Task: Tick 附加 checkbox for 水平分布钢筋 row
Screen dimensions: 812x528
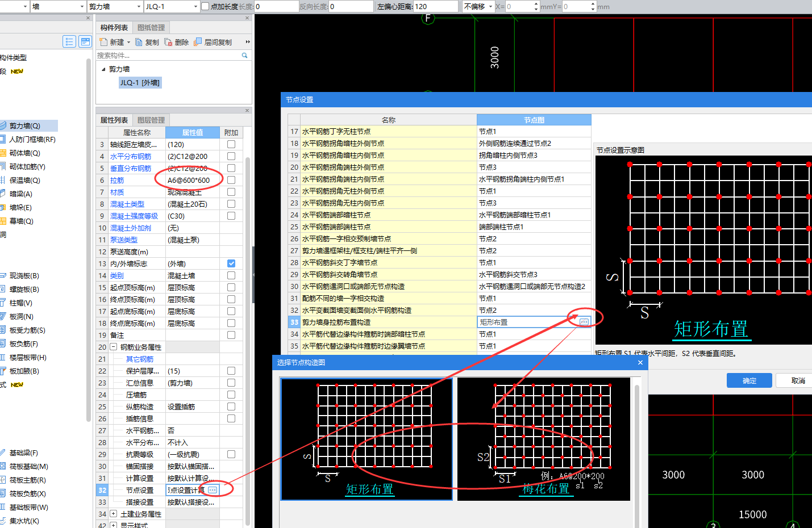Action: [231, 156]
